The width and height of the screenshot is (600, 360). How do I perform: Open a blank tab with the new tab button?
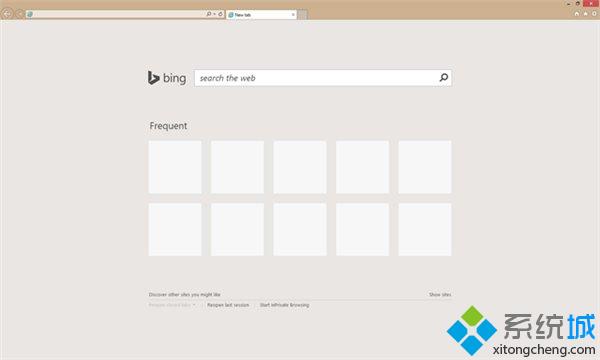pos(302,15)
